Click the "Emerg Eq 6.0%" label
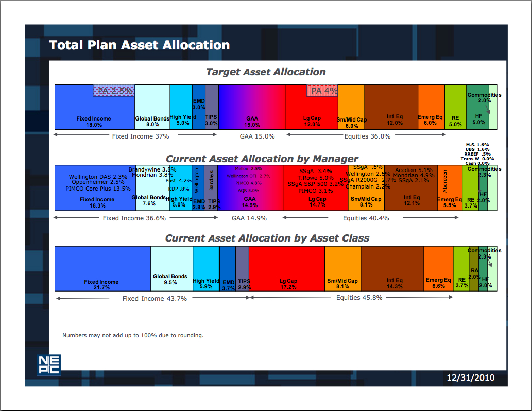Screen dimensions: 532x411 (430, 120)
